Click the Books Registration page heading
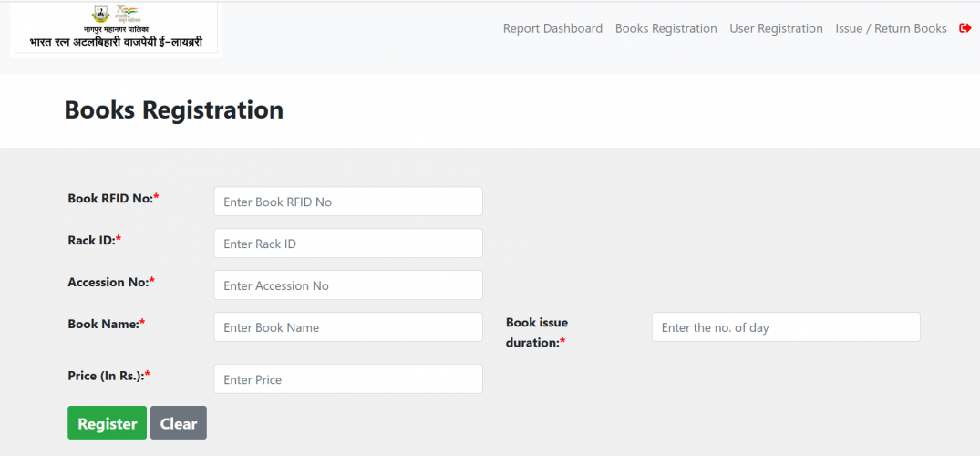Viewport: 980px width, 456px height. click(174, 110)
